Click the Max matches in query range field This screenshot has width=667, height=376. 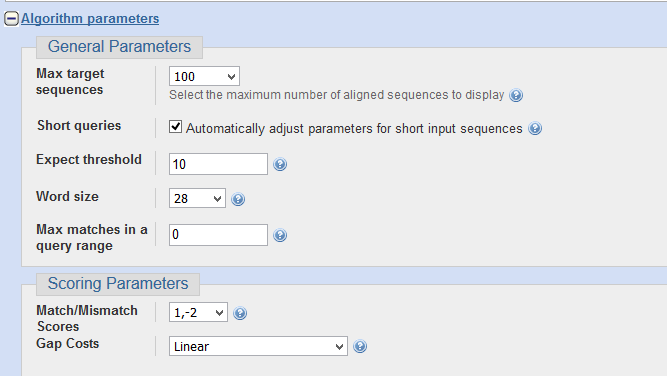click(218, 235)
